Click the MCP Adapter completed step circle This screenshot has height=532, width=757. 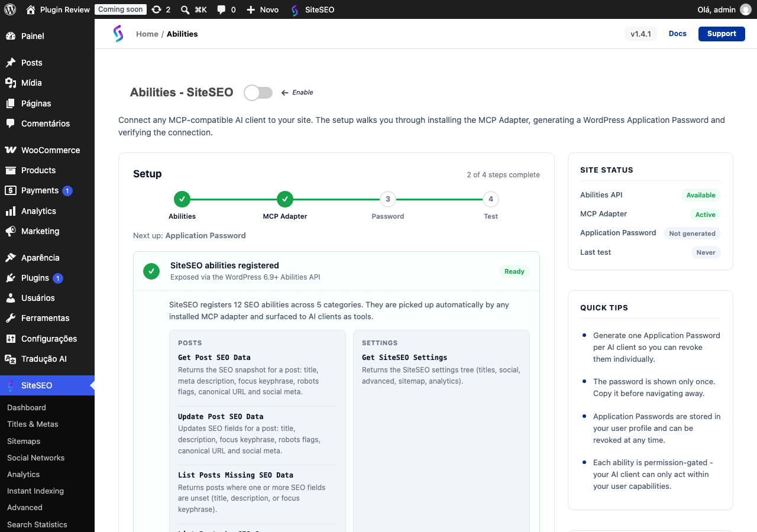pos(285,199)
